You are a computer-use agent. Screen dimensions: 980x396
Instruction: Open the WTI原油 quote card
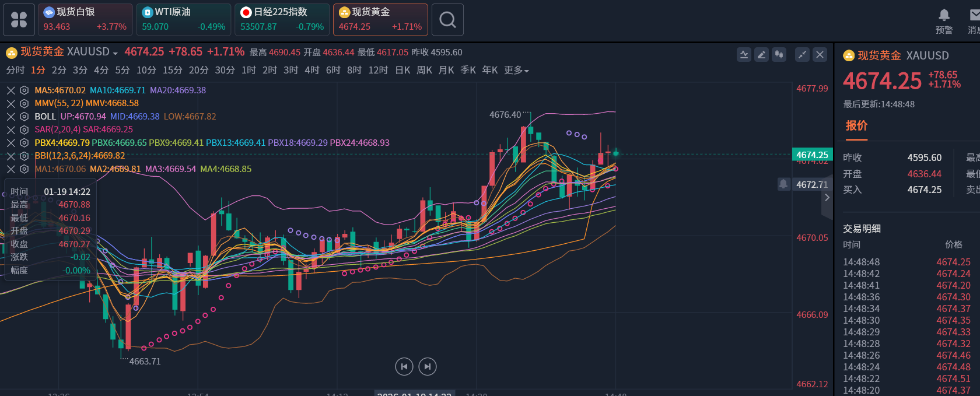point(184,20)
